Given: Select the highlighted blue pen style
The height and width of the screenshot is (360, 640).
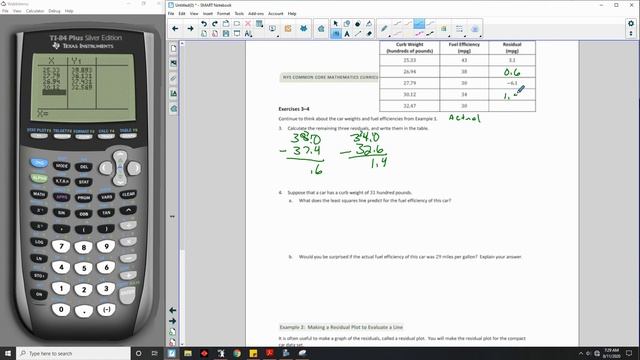Looking at the screenshot, I should pyautogui.click(x=419, y=24).
